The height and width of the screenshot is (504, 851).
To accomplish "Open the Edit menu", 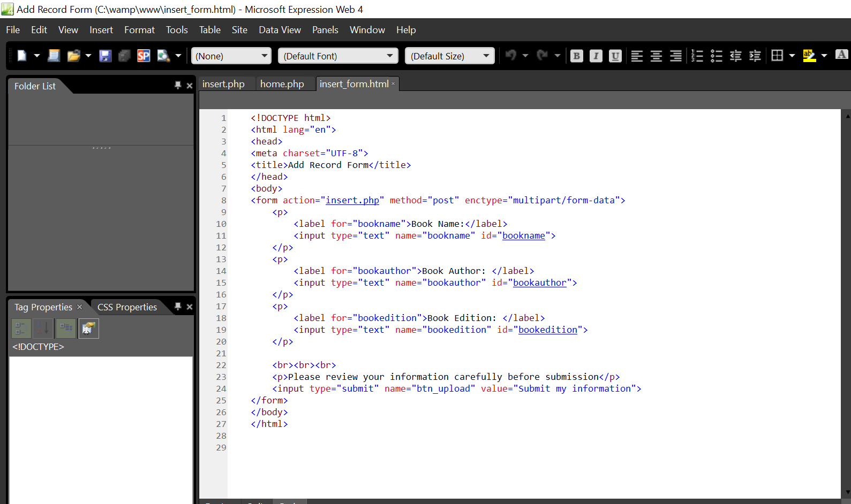I will coord(39,30).
